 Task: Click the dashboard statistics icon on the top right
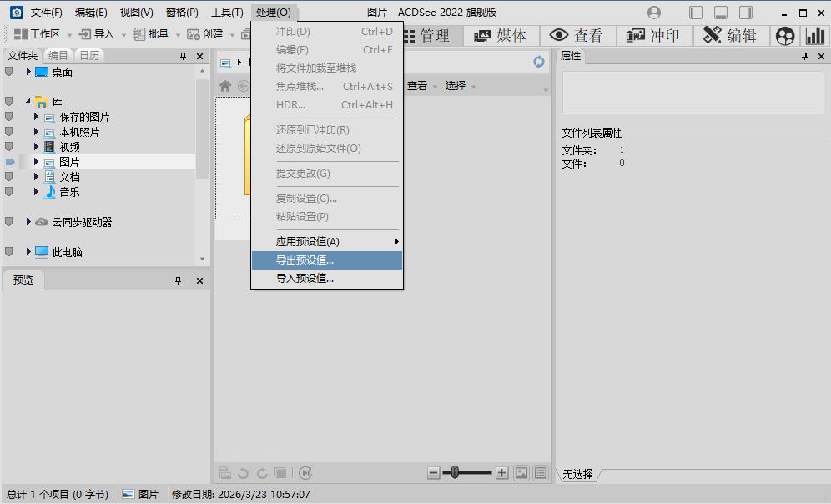[815, 36]
